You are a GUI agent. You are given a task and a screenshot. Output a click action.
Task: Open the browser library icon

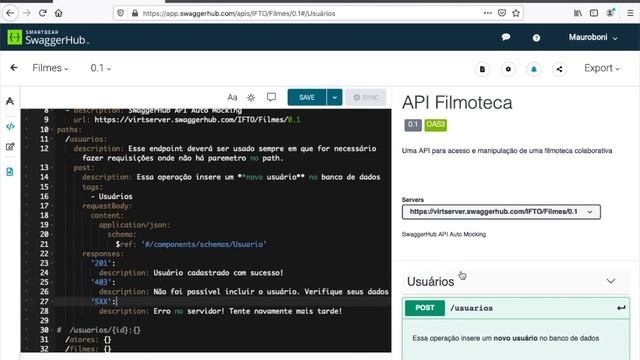pos(578,13)
